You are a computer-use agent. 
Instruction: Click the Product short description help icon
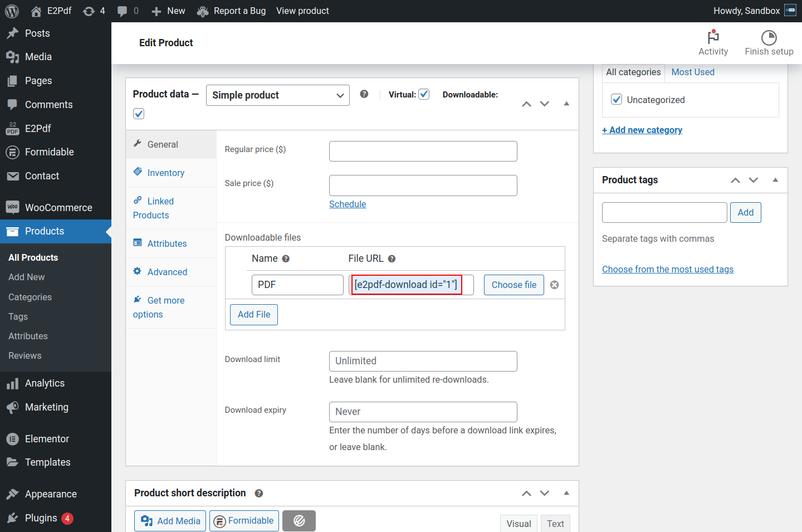pos(259,493)
